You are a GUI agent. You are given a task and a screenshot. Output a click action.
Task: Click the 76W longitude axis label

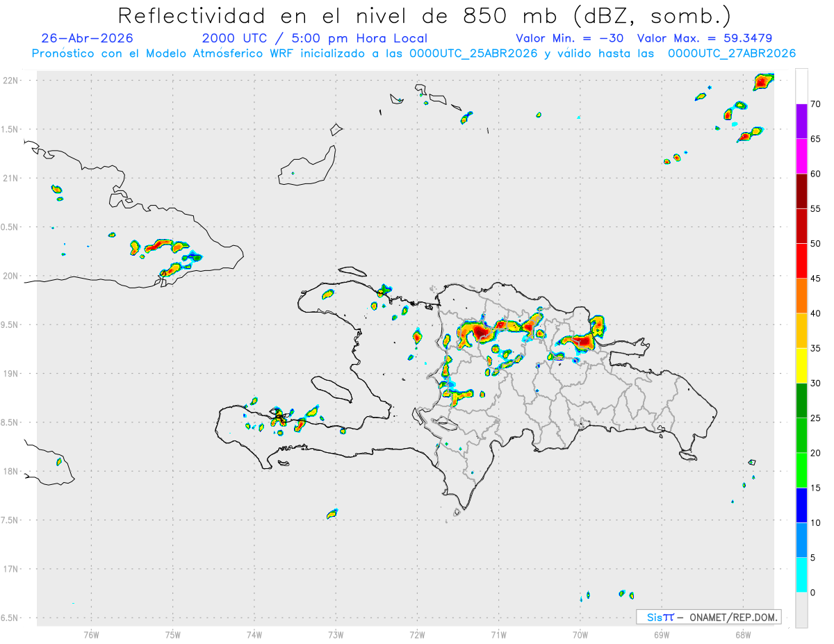click(91, 634)
